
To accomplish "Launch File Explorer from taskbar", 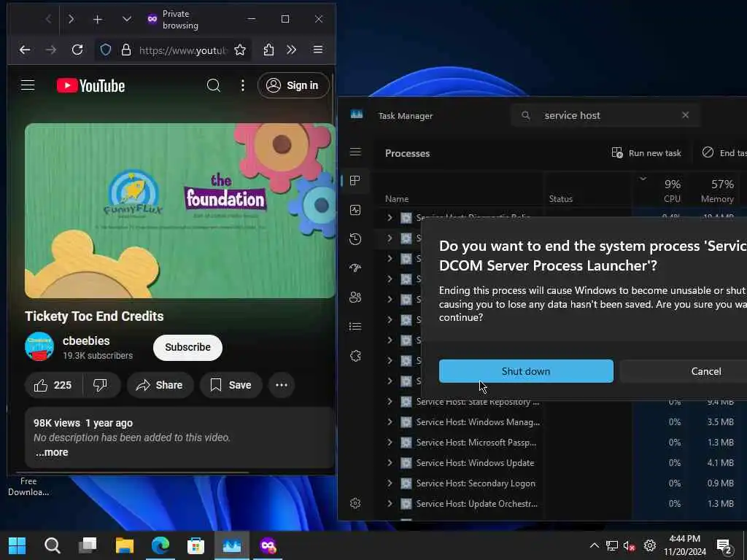I will [125, 545].
